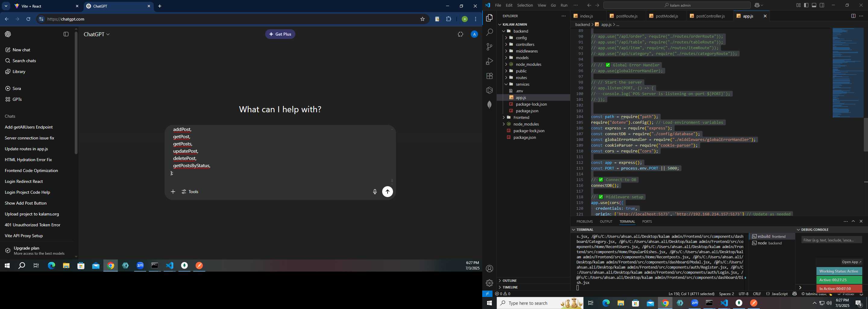Open the Chrome three-dot menu
868x309 pixels.
476,19
